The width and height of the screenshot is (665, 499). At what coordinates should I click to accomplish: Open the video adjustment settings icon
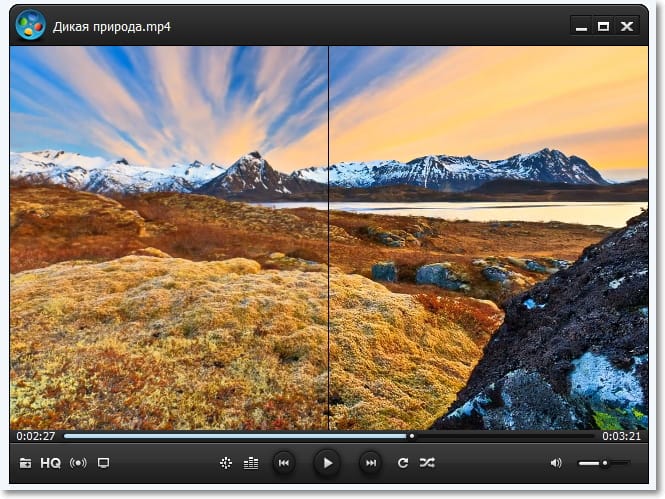226,463
